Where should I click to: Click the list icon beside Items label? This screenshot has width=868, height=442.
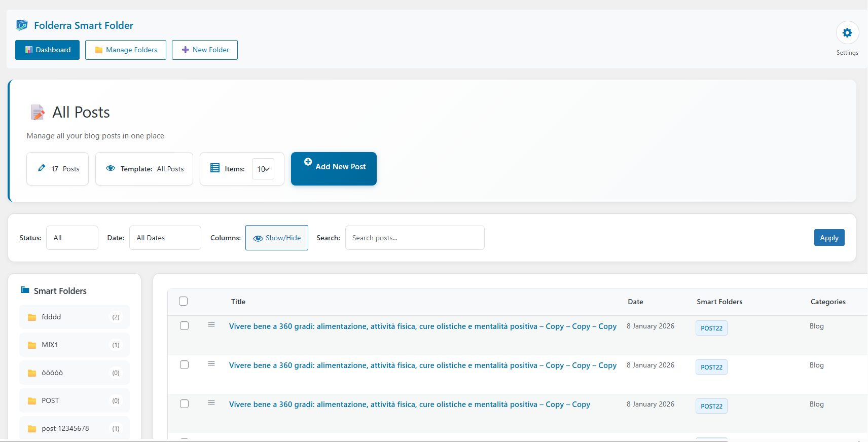pos(215,168)
